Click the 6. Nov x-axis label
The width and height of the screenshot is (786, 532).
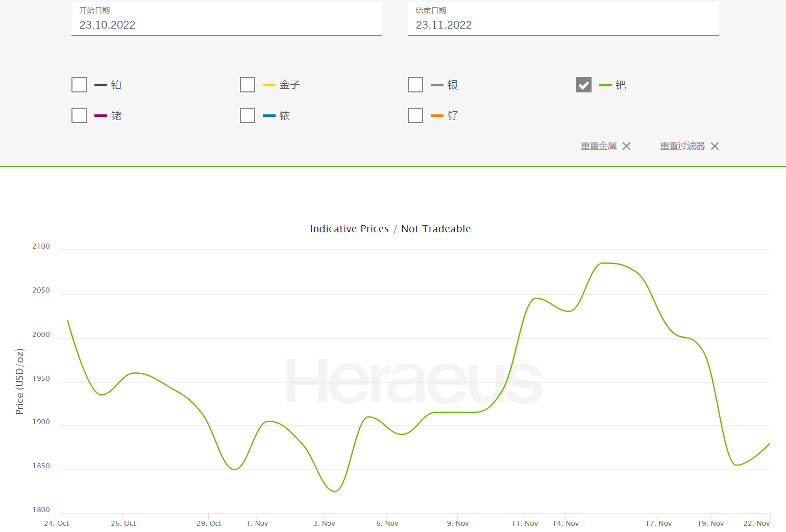point(387,523)
